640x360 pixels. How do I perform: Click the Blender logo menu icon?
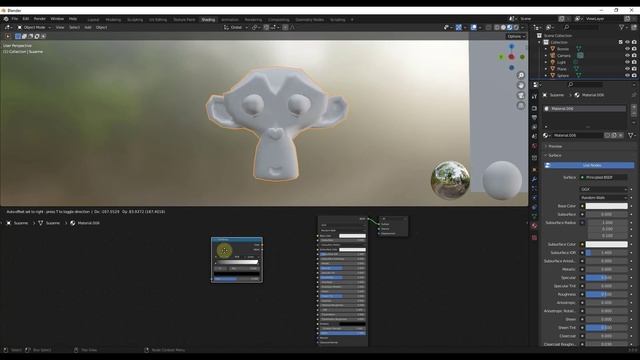click(6, 19)
